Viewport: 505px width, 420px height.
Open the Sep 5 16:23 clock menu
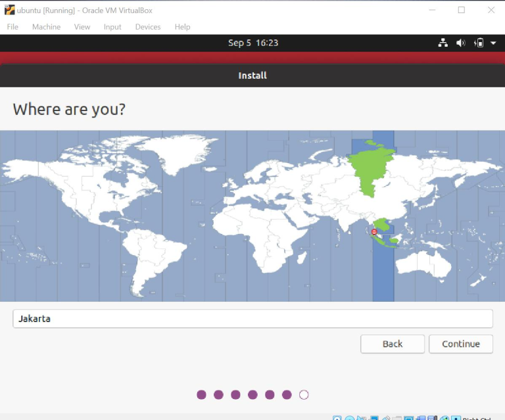tap(252, 43)
